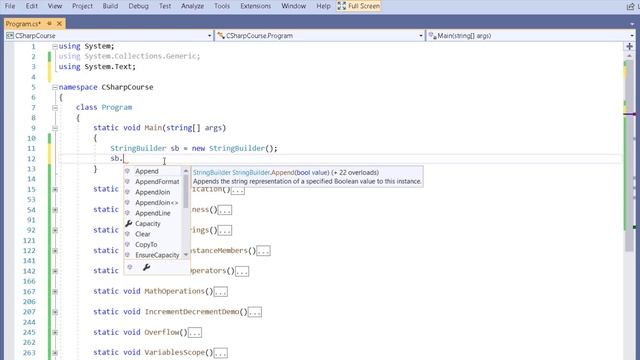Viewport: 640px width, 360px height.
Task: Click the StringBuilder type on line 11
Action: coord(138,149)
